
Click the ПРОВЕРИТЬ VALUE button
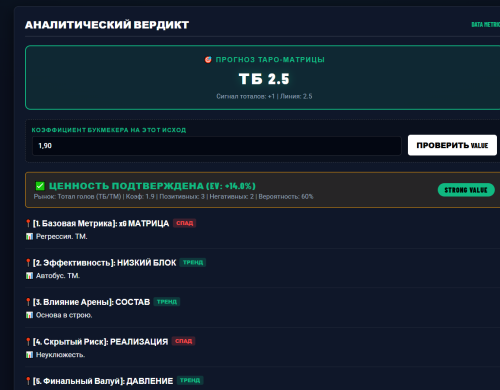coord(452,145)
